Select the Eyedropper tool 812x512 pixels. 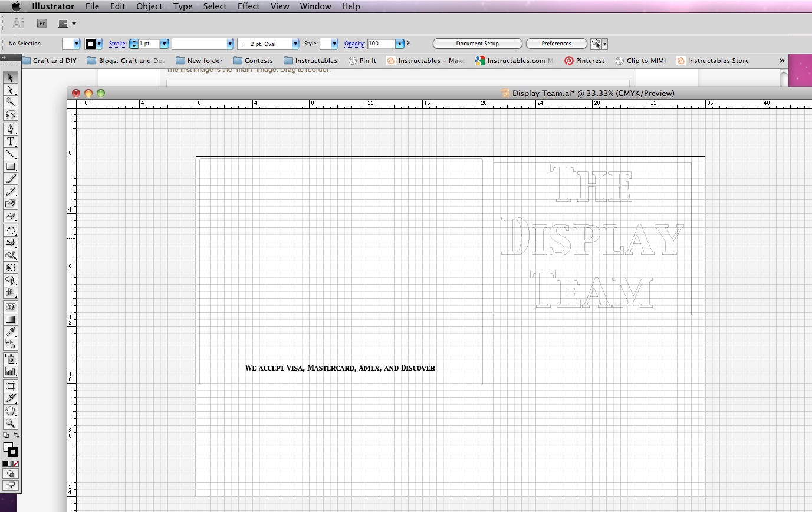pyautogui.click(x=10, y=332)
